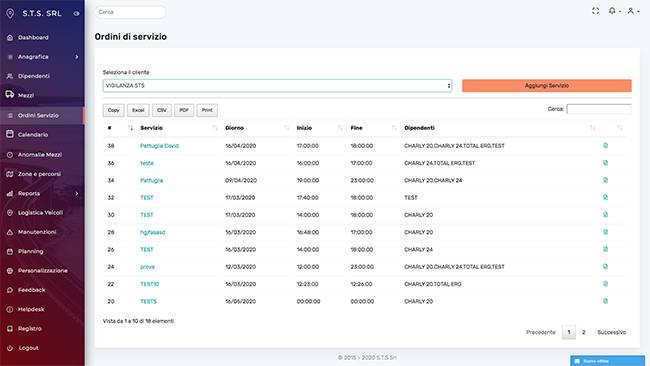Click the PDF export button
Screen dimensions: 650x366
click(x=184, y=110)
